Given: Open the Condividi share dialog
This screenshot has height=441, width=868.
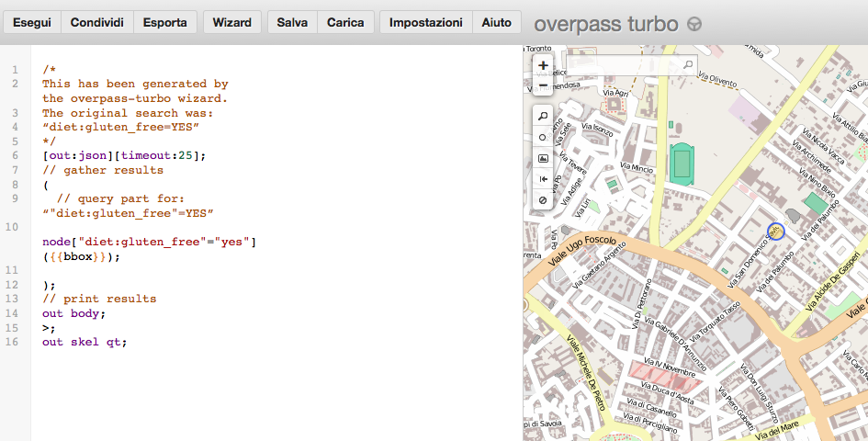Looking at the screenshot, I should click(96, 23).
